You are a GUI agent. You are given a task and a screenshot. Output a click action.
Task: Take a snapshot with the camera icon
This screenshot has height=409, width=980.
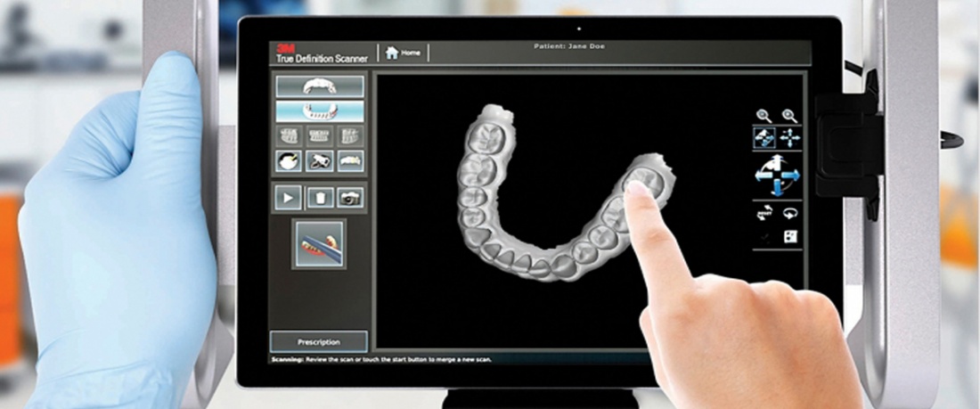(x=351, y=198)
